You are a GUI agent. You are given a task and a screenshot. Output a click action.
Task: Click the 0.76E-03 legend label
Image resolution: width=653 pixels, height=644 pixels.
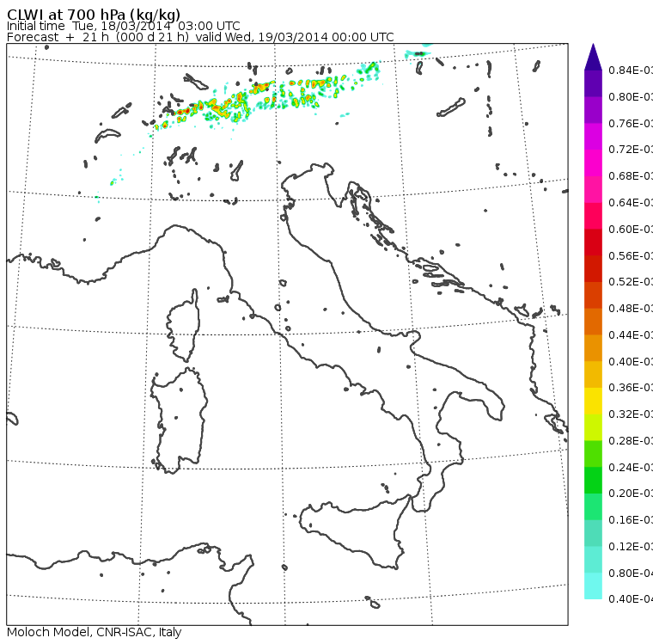[x=631, y=123]
